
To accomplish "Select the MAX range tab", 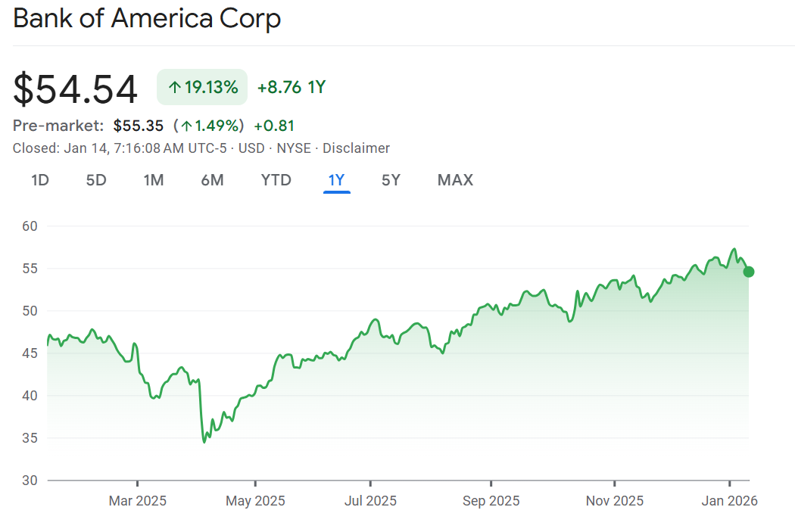I will point(455,180).
